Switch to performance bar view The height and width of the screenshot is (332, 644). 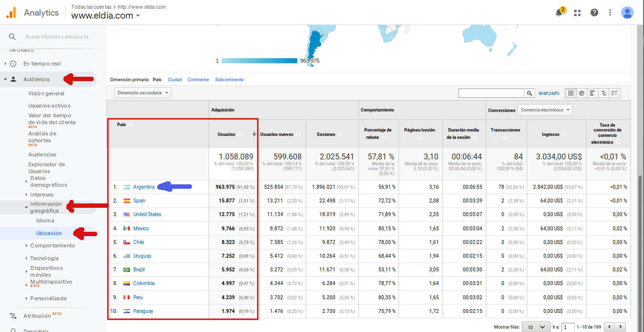tap(593, 93)
